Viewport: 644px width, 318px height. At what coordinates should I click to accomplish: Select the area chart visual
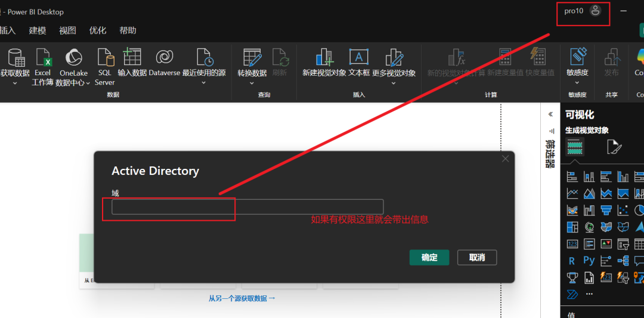coord(589,193)
